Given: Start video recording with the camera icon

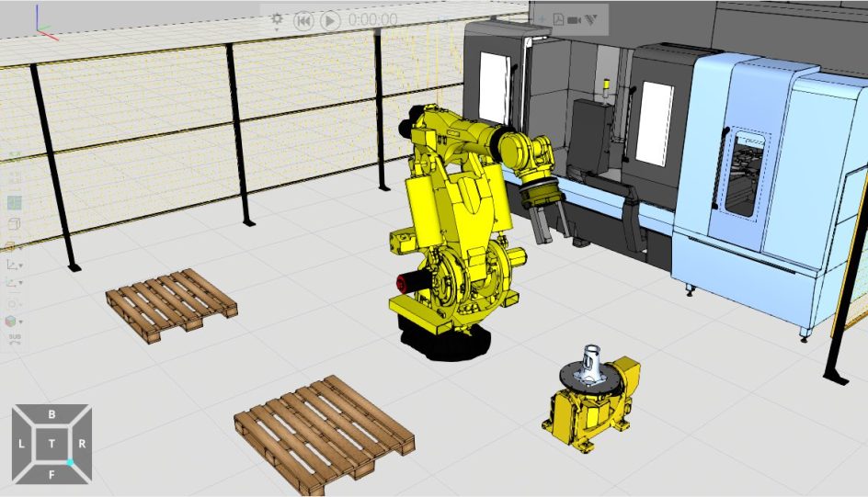Looking at the screenshot, I should (575, 19).
